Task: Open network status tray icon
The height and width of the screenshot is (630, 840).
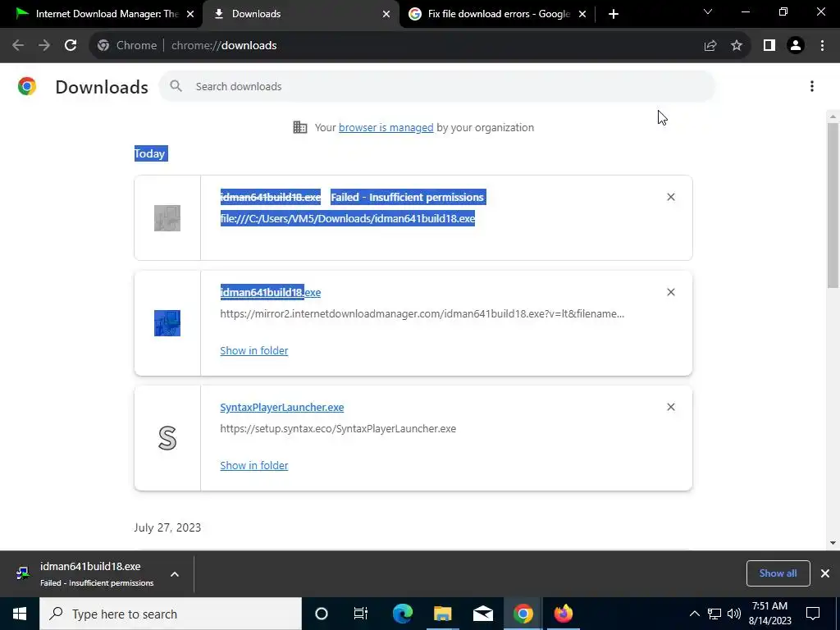Action: click(714, 614)
